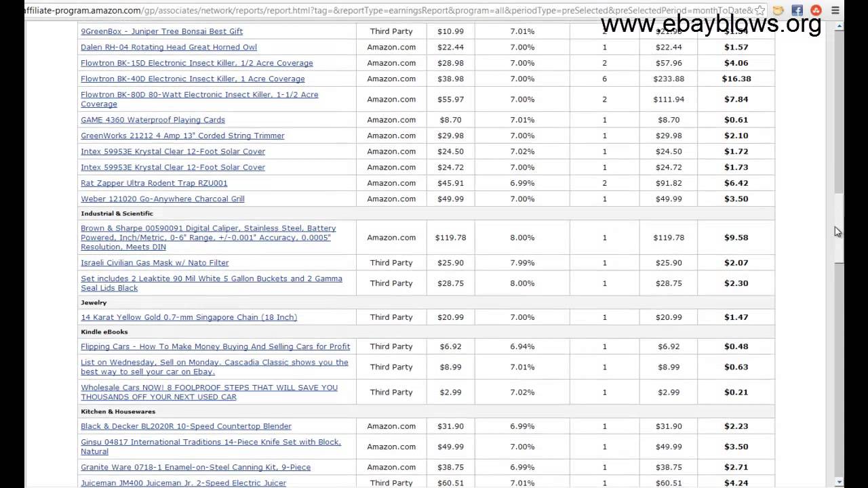
Task: Click the $45.91 price cell
Action: pos(450,183)
